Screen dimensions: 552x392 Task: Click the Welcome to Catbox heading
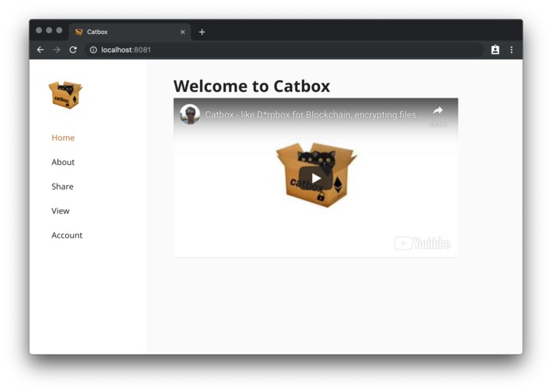pyautogui.click(x=252, y=86)
